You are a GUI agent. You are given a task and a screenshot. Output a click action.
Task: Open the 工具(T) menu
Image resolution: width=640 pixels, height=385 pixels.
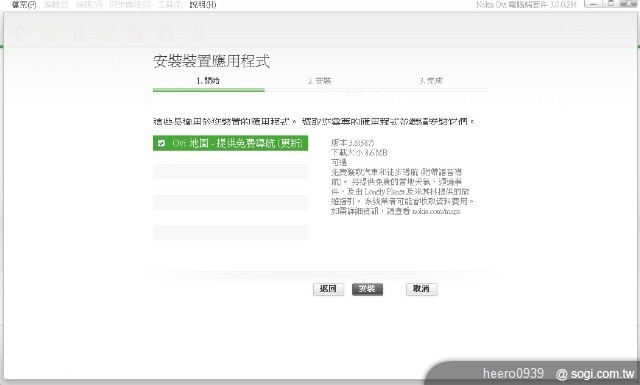pos(170,5)
